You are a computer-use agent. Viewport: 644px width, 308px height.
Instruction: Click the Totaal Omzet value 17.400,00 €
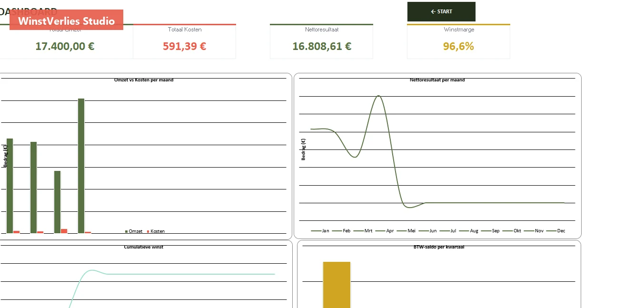[65, 46]
